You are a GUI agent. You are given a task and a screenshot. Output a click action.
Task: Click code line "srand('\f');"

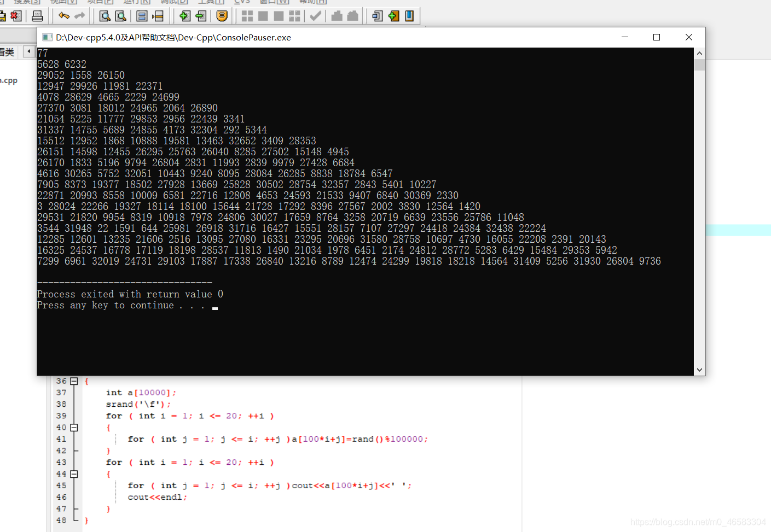pos(138,404)
